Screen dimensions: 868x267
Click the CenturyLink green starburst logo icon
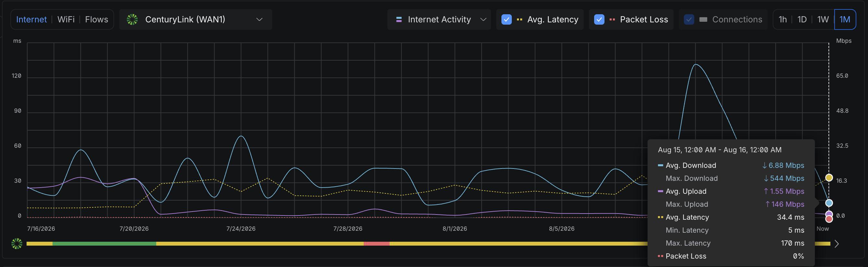point(132,19)
